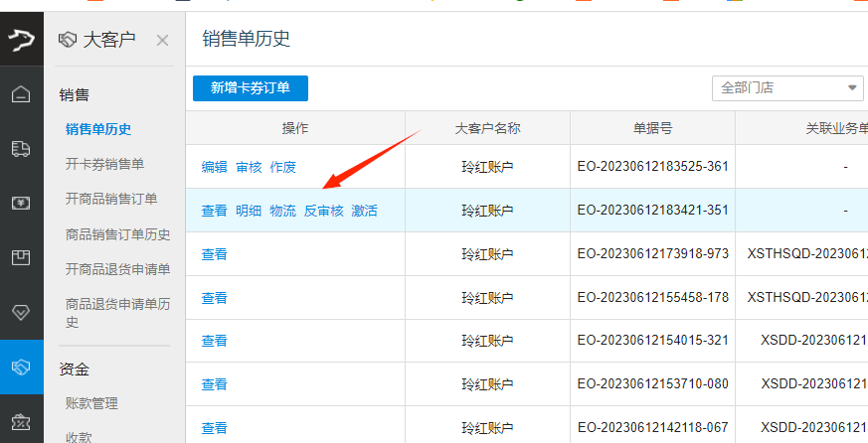Click 新增卡券订单 button
This screenshot has width=868, height=443.
tap(251, 88)
